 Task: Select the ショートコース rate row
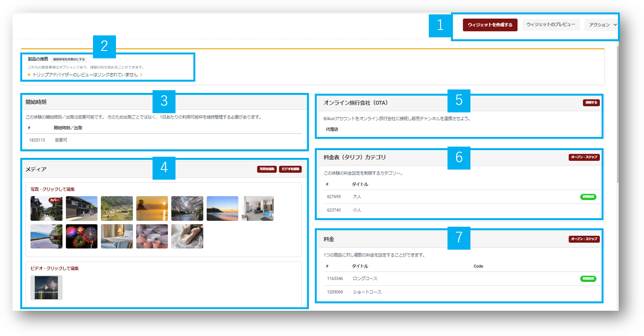coord(461,292)
